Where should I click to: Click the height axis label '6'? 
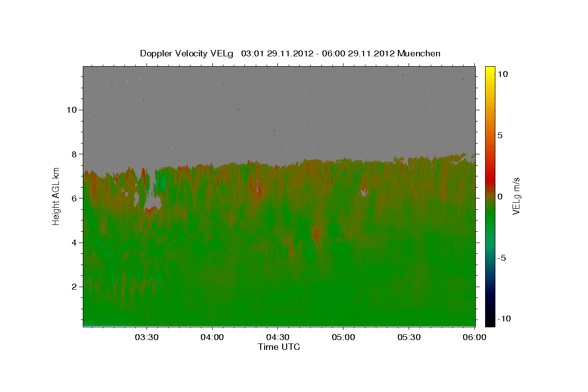[x=74, y=198]
